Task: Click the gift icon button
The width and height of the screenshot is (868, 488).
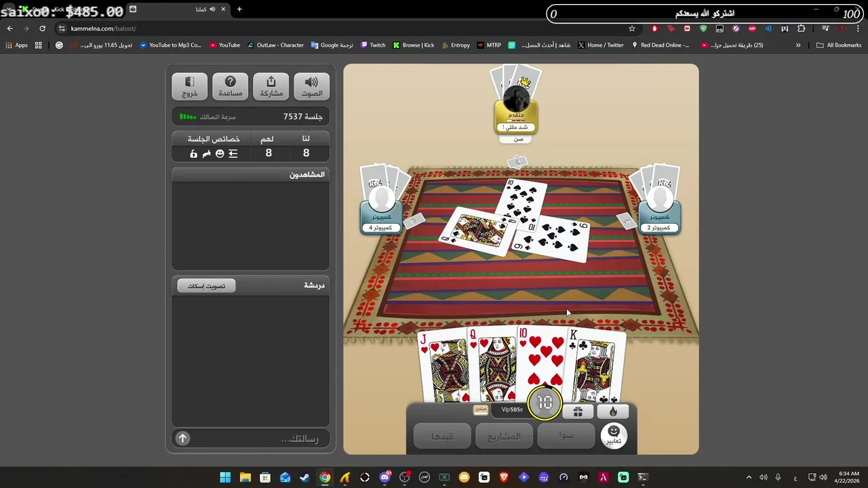Action: pos(578,411)
